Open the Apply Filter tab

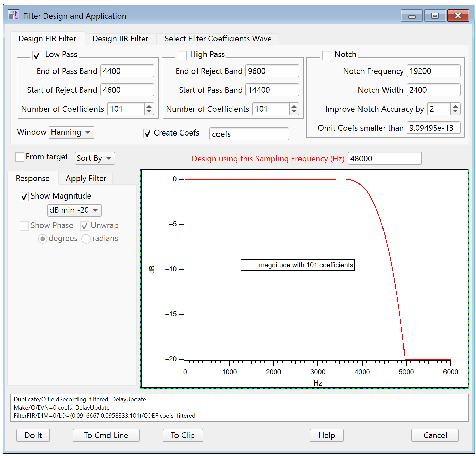point(86,179)
